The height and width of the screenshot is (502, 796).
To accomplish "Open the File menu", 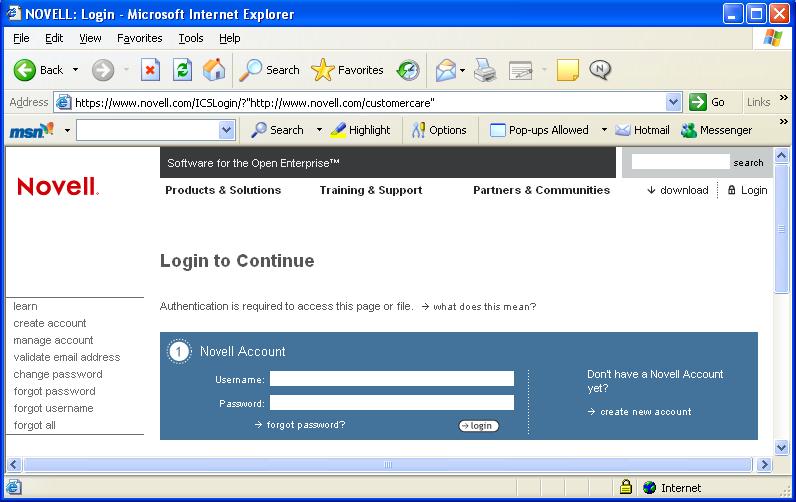I will coord(21,38).
